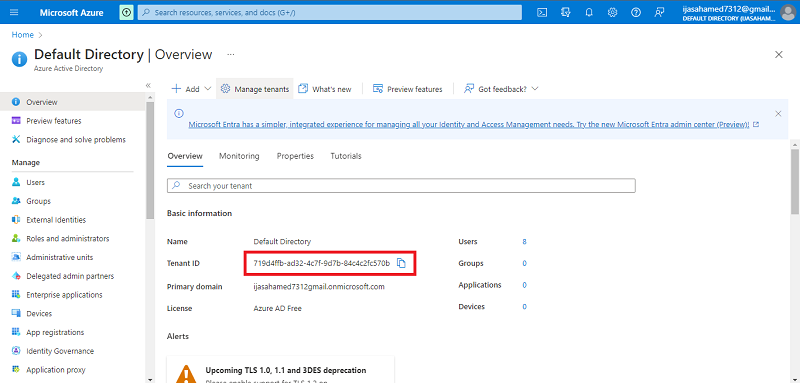
Task: Collapse the left sidebar with double chevron
Action: click(148, 85)
